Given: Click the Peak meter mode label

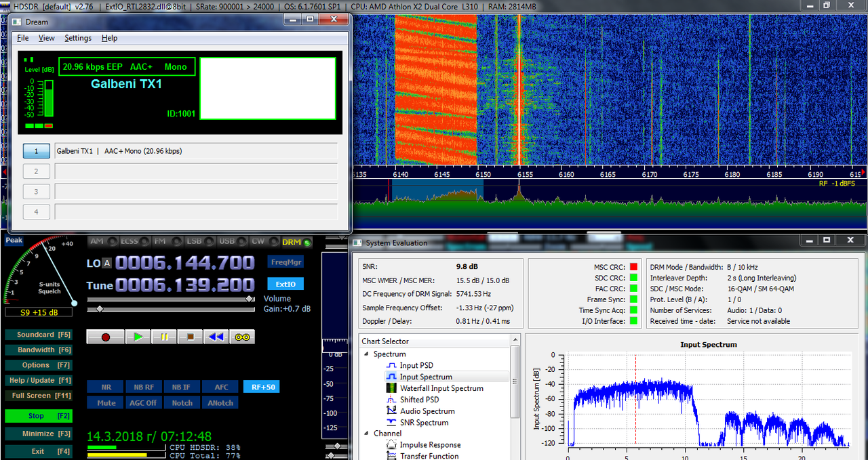Looking at the screenshot, I should click(14, 241).
